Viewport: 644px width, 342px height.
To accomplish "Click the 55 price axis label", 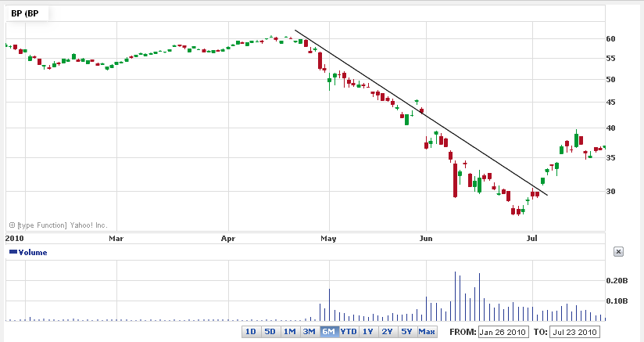I will pos(610,59).
